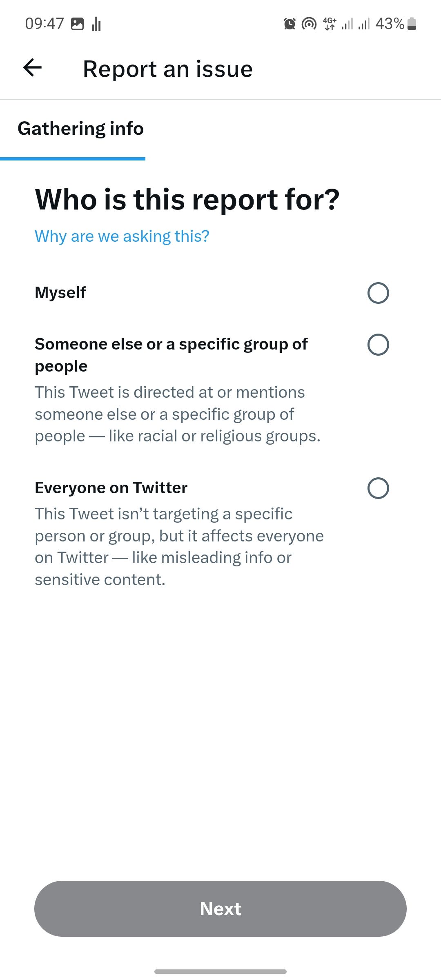
Task: Choose the 'Someone else or a specific group' radio button
Action: 378,345
